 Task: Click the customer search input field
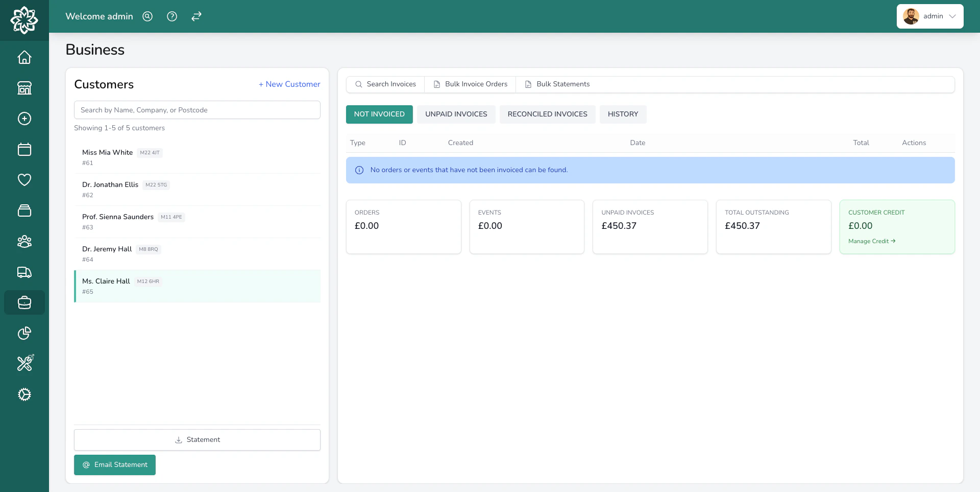[197, 109]
